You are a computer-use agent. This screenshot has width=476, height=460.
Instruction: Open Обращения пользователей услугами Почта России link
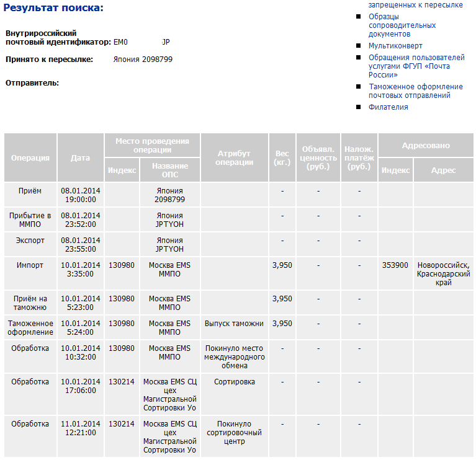click(x=416, y=66)
